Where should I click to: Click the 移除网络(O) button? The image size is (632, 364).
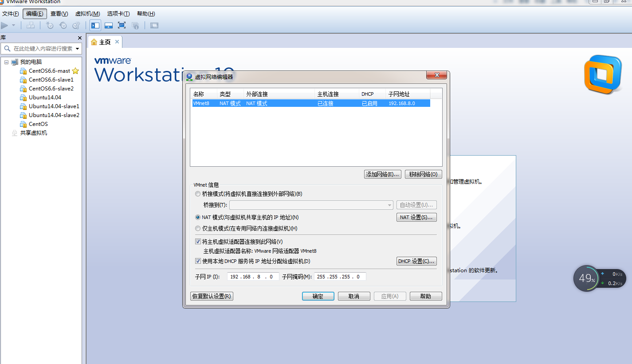[423, 174]
